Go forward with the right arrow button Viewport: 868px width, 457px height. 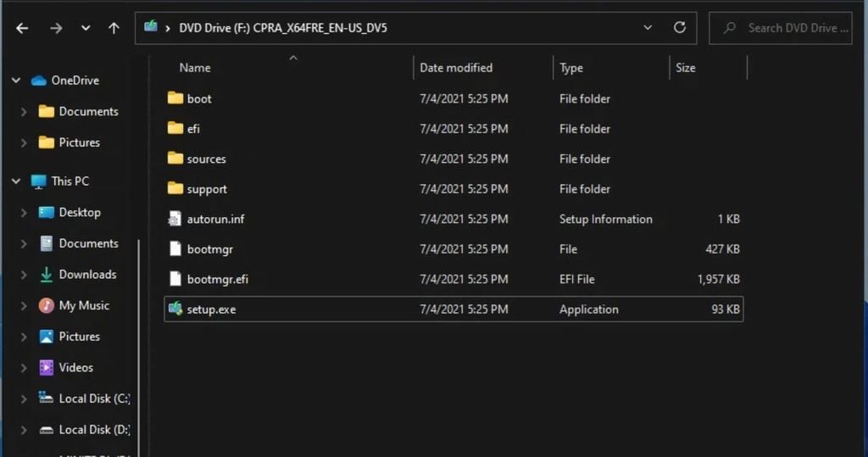pyautogui.click(x=56, y=28)
